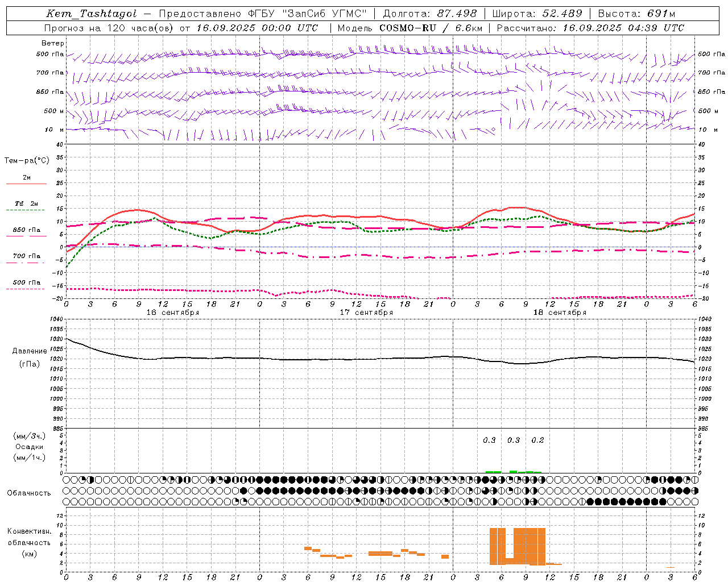
Task: Click the 'Тем-ра(°C)' temperature panel label
Action: tap(27, 161)
